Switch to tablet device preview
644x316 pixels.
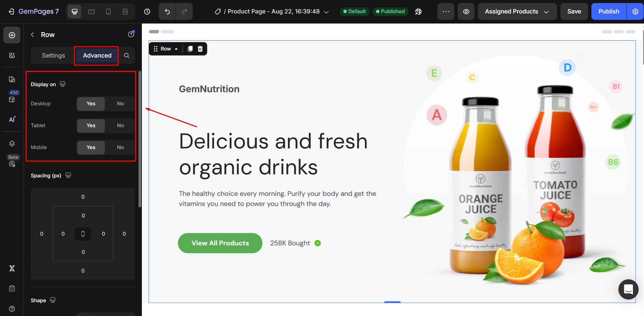(x=91, y=12)
